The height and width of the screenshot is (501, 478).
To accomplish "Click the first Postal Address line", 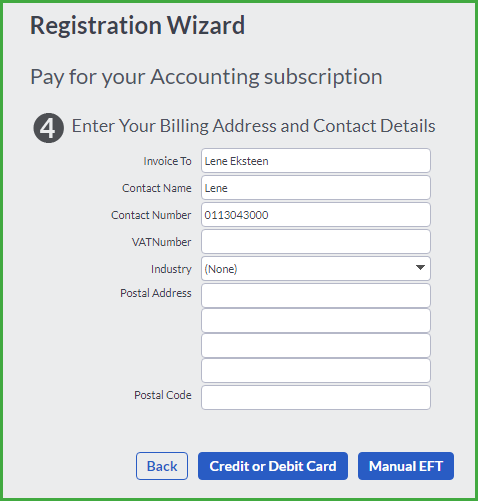I will coord(316,295).
